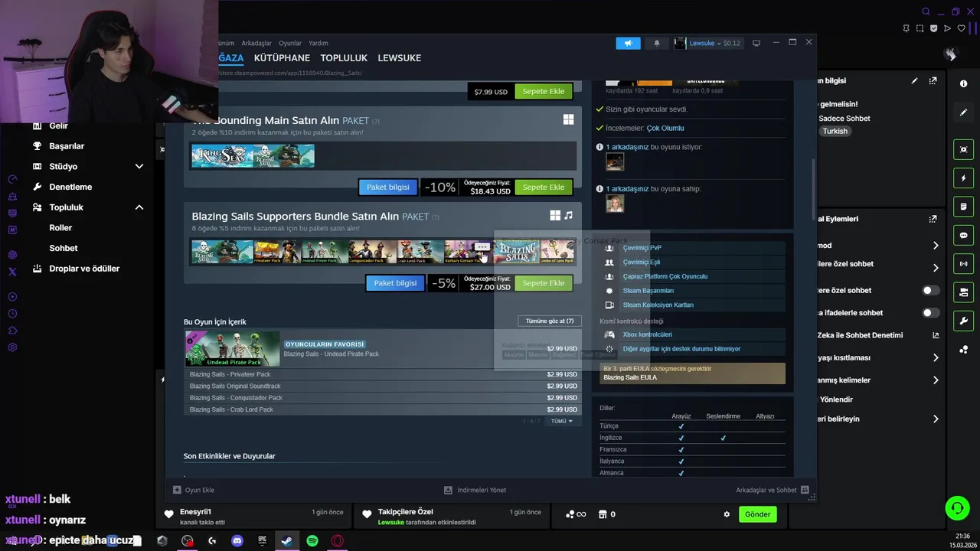Image resolution: width=980 pixels, height=551 pixels.
Task: Select Blazing Sails - Privateer Pack row
Action: click(x=383, y=374)
